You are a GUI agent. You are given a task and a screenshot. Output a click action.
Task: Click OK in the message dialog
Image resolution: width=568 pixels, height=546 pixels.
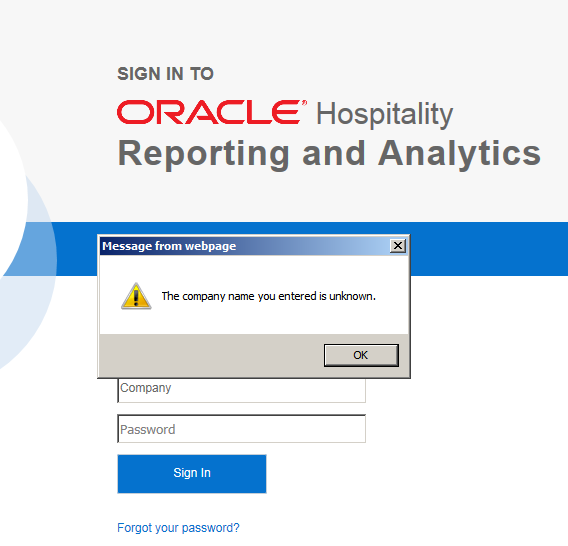tap(361, 355)
